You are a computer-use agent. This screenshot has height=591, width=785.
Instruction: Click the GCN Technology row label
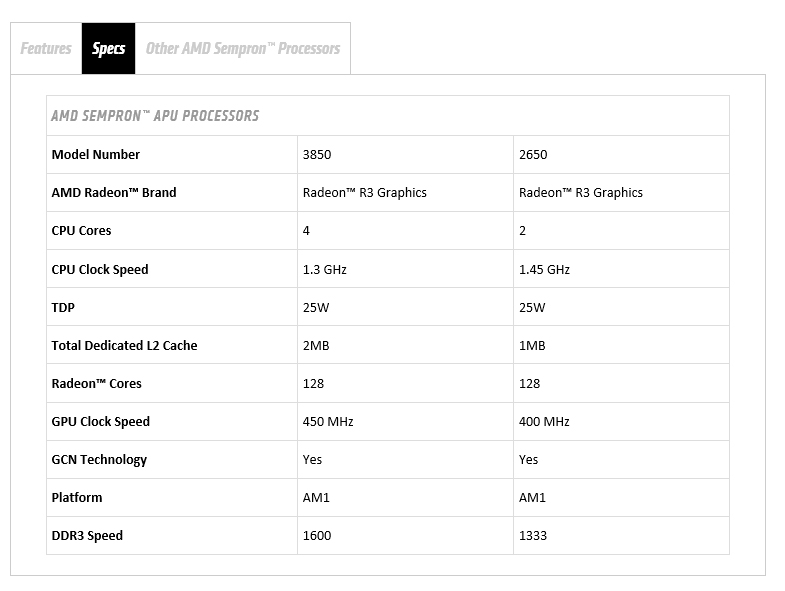coord(99,460)
